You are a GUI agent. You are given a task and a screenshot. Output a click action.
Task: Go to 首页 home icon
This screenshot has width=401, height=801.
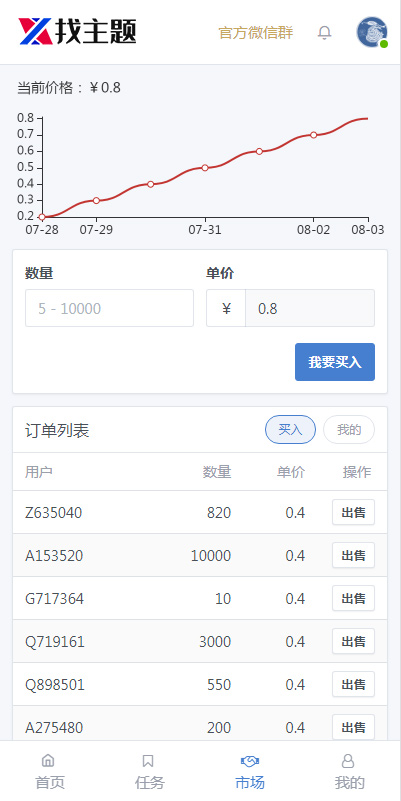pos(48,761)
